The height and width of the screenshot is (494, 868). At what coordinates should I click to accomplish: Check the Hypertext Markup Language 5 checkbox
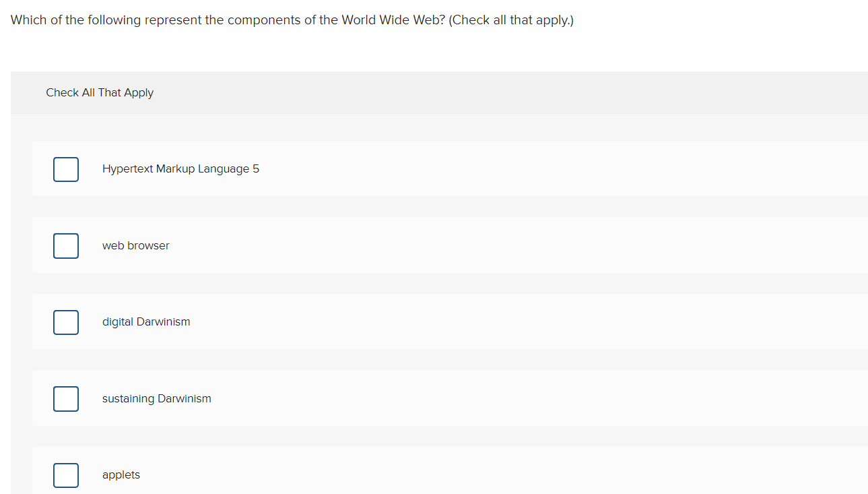(65, 169)
